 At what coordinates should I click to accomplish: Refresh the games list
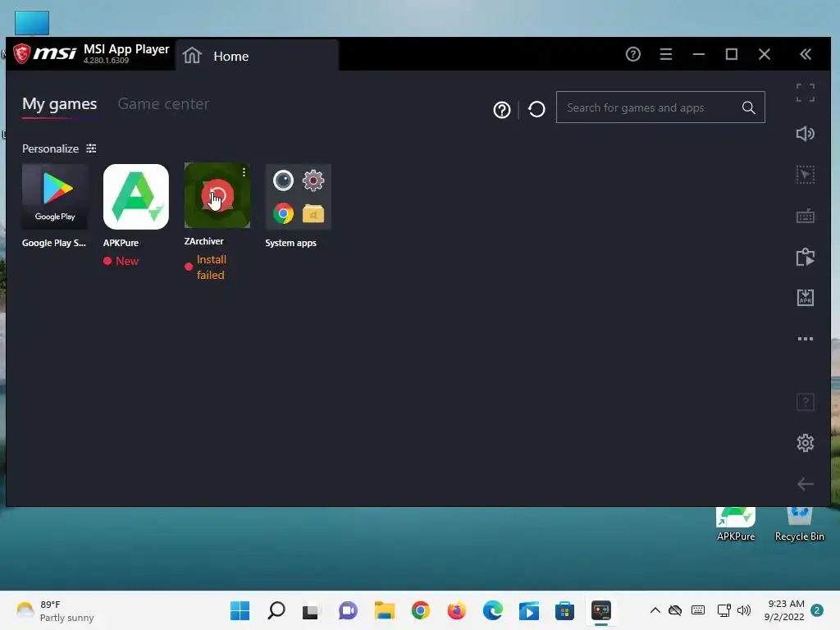click(536, 109)
